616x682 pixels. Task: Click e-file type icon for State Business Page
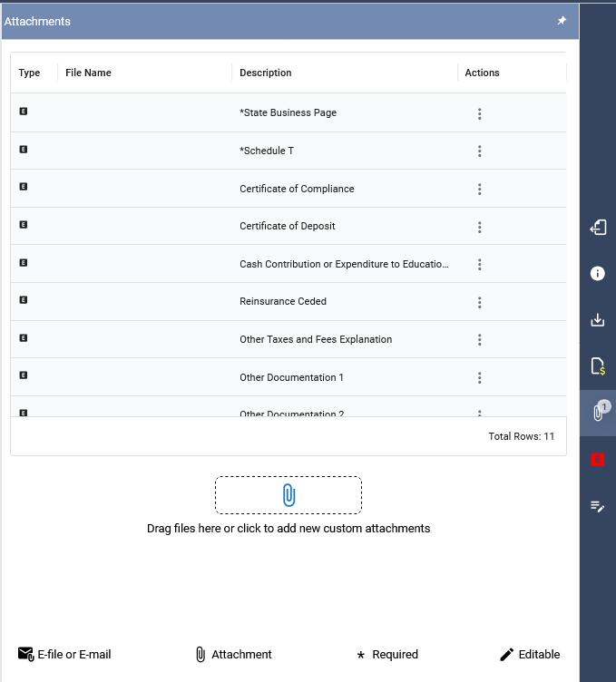(24, 112)
